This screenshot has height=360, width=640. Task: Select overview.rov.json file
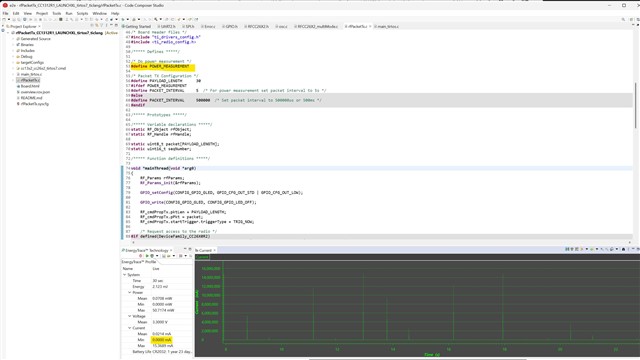coord(35,92)
